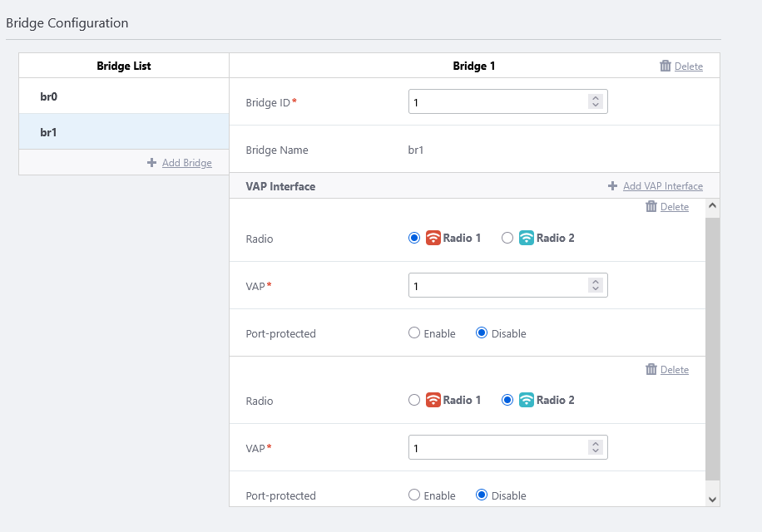762x532 pixels.
Task: Click the plus icon for Add VAP Interface
Action: click(613, 186)
